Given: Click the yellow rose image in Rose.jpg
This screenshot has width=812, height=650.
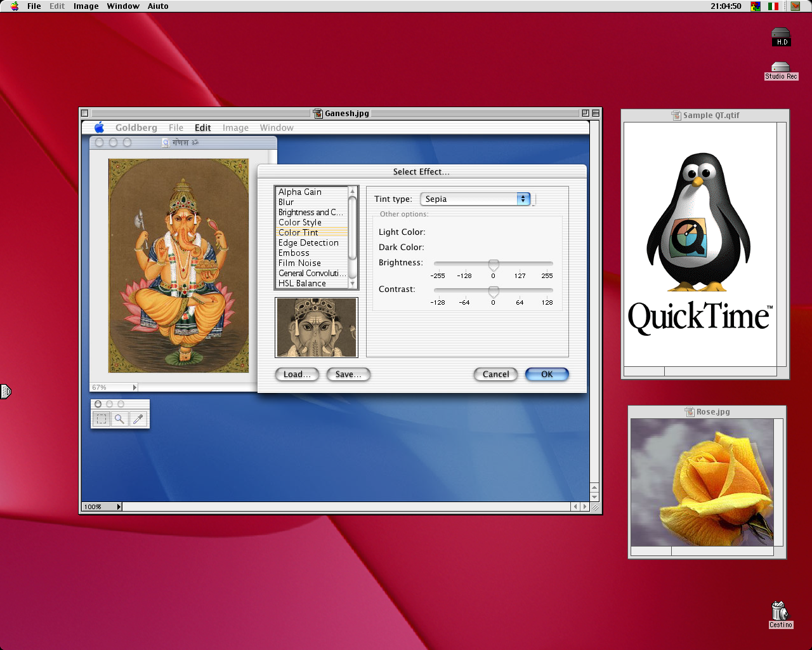Looking at the screenshot, I should click(702, 482).
